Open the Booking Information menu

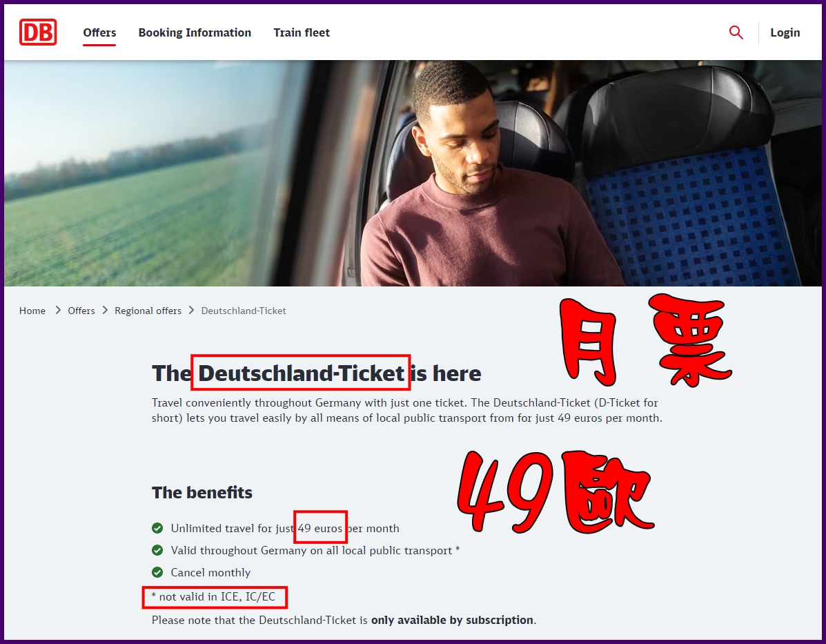click(x=195, y=32)
